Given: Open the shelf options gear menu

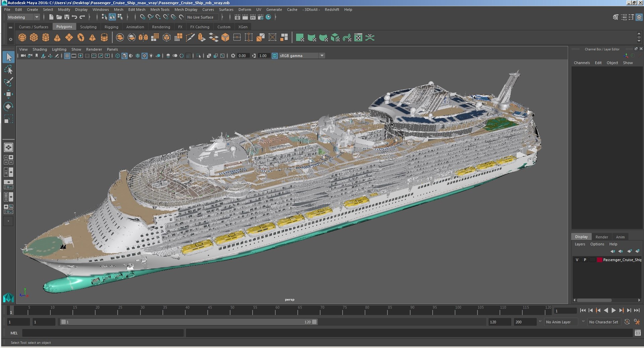Looking at the screenshot, I should tap(10, 39).
